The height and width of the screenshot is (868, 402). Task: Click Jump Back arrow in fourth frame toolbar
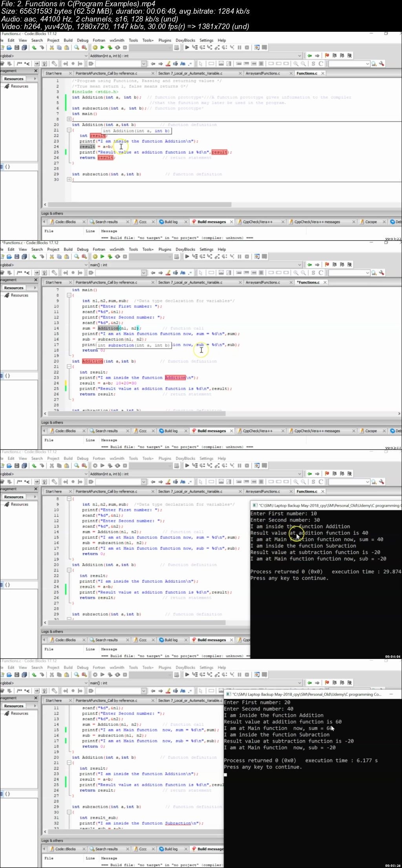(310, 683)
